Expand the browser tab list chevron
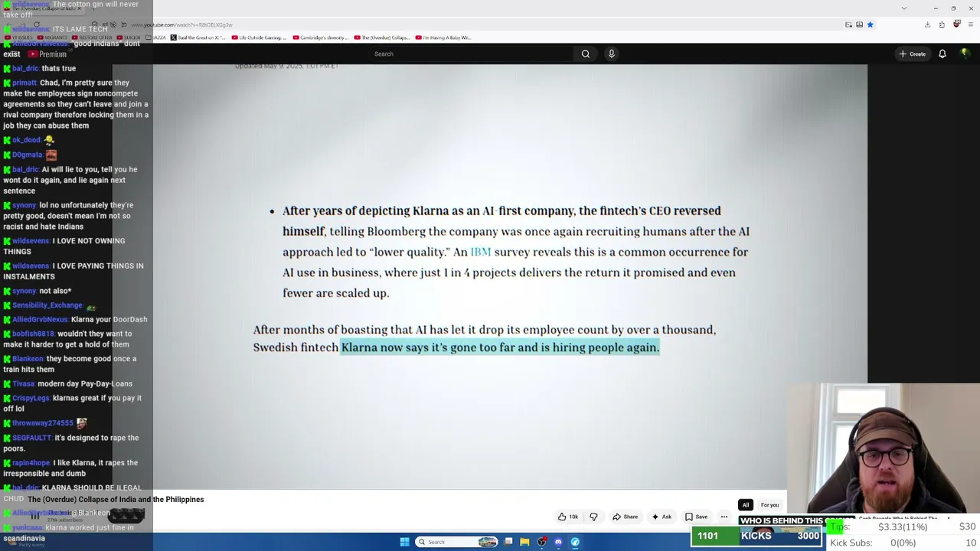980x551 pixels. [x=904, y=8]
